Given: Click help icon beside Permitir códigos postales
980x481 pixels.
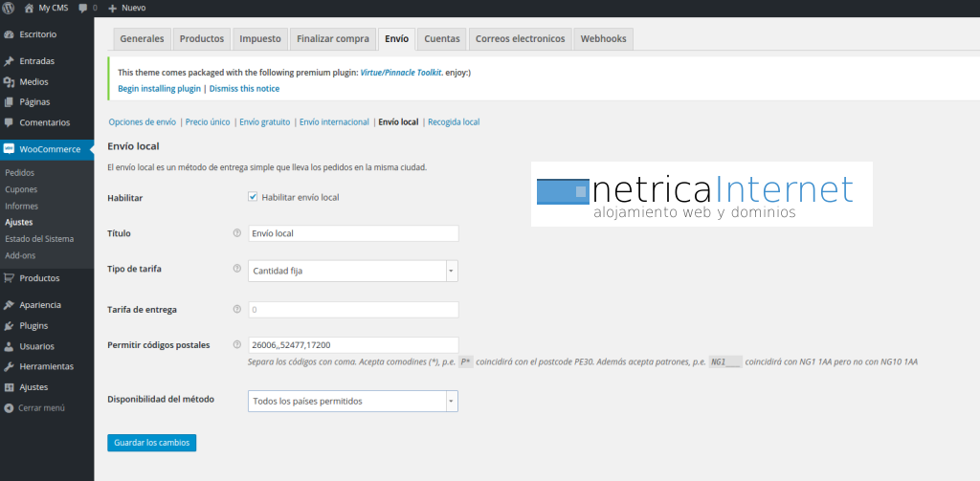Looking at the screenshot, I should click(237, 343).
